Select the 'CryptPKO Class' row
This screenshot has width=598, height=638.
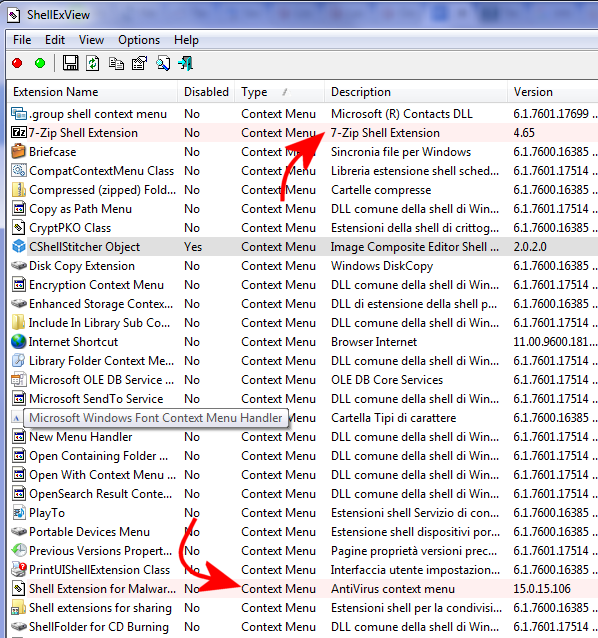coord(303,228)
